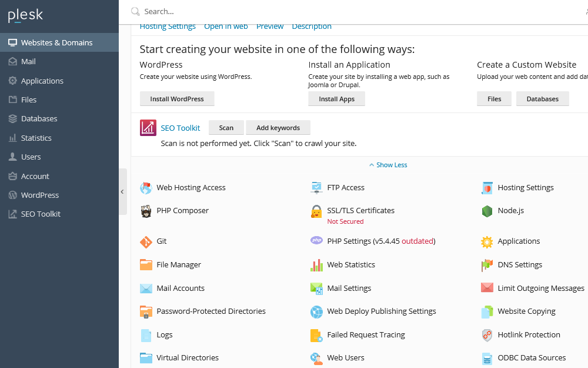
Task: Go to Mail in the sidebar
Action: coord(59,62)
